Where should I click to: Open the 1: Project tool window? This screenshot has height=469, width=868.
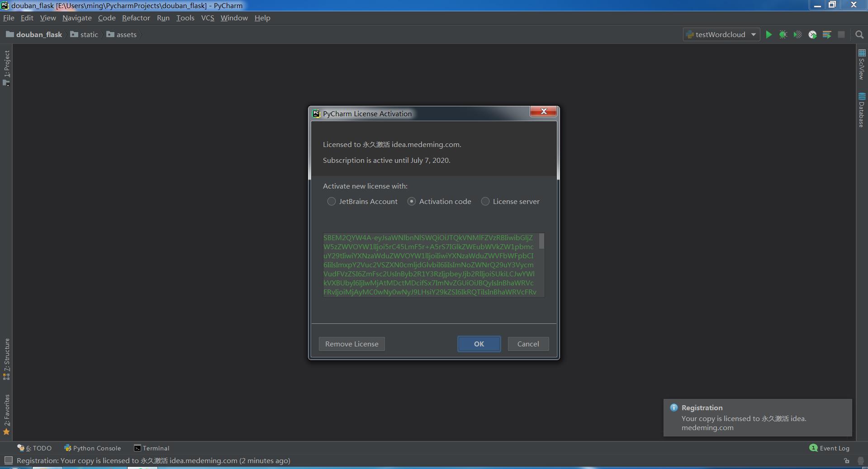click(6, 68)
